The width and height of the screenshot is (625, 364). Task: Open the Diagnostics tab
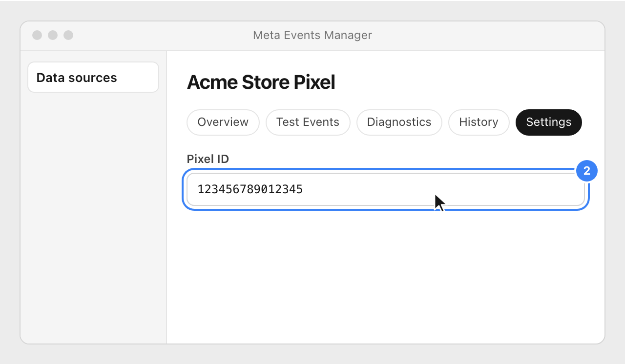[399, 122]
